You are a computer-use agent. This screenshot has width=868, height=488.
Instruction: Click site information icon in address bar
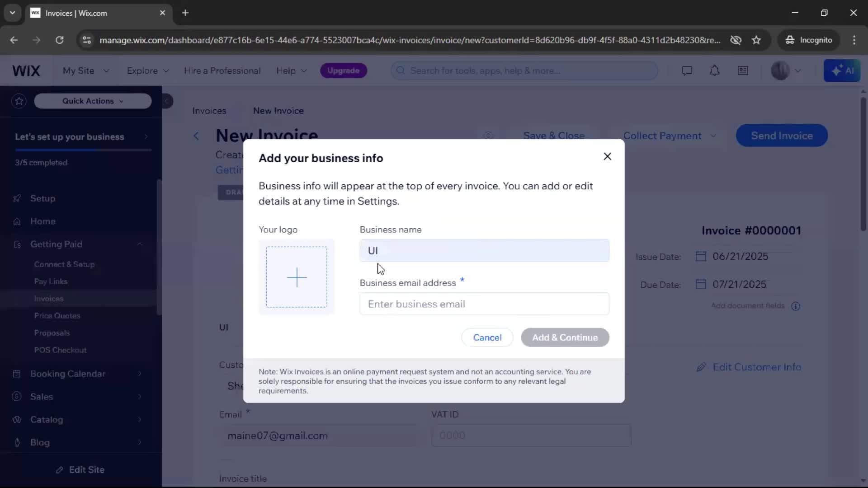87,40
